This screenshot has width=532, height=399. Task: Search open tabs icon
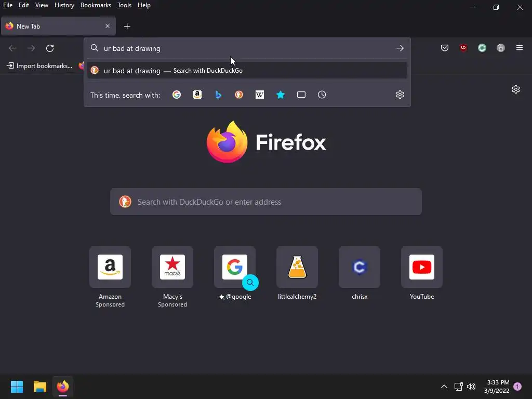[301, 95]
